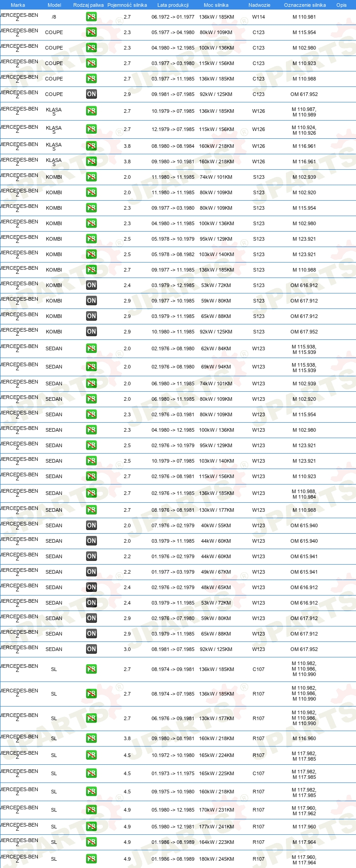Click the PB icon for Coupe 115kW / 156KM
Screen dimensions: 356x868
(x=92, y=63)
